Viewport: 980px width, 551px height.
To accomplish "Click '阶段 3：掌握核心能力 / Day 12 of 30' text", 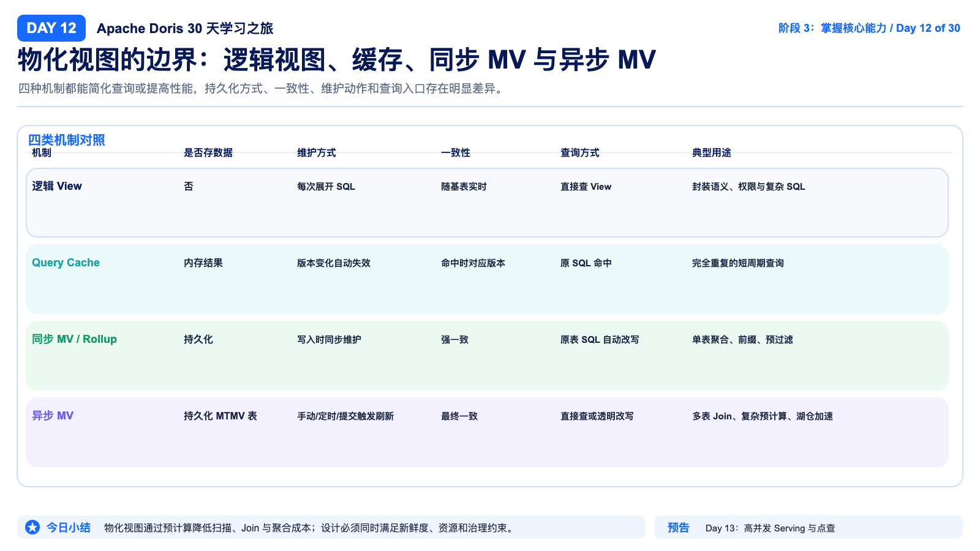I will point(869,28).
